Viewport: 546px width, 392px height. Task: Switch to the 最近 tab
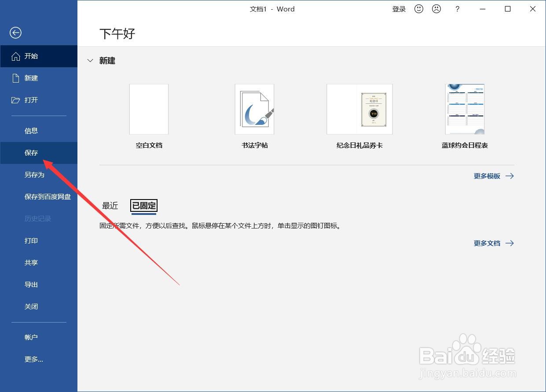pos(110,206)
